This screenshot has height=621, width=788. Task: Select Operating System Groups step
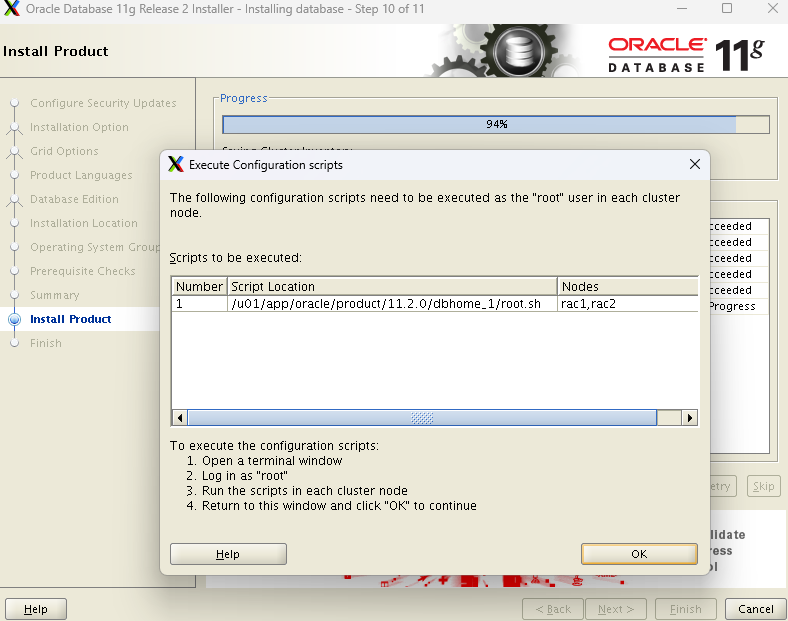point(95,247)
